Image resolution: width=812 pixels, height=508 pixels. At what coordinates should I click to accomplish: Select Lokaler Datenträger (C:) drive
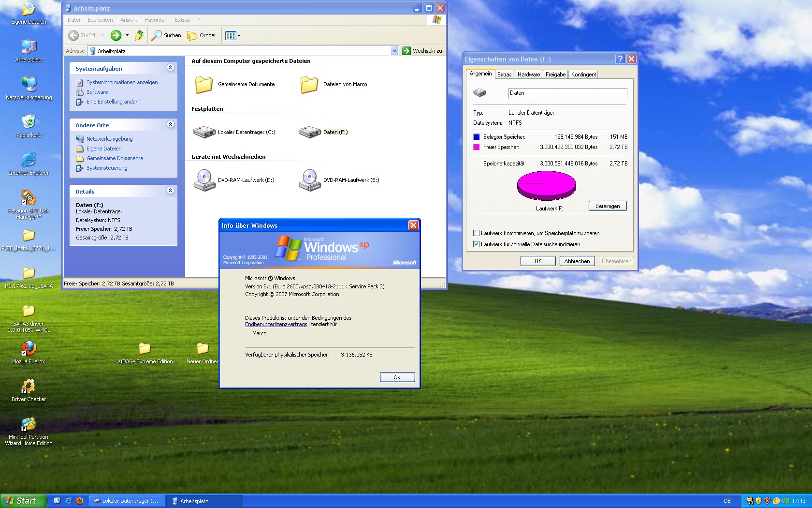tap(234, 132)
